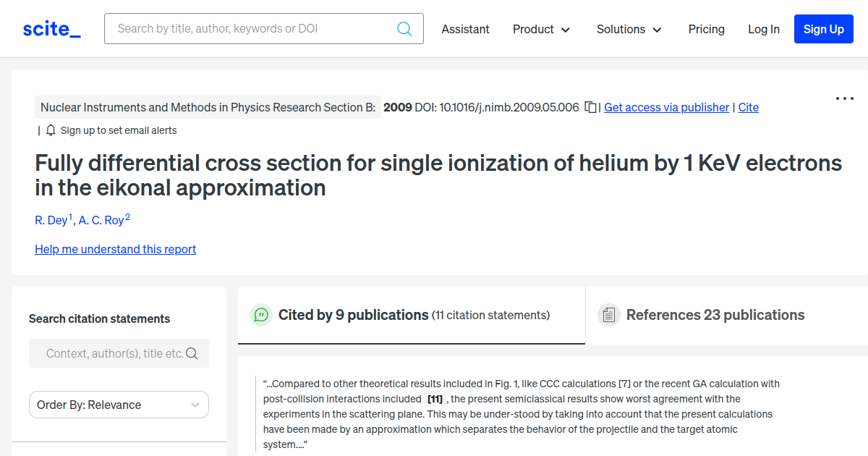
Task: Go to the Pricing page
Action: coord(706,29)
